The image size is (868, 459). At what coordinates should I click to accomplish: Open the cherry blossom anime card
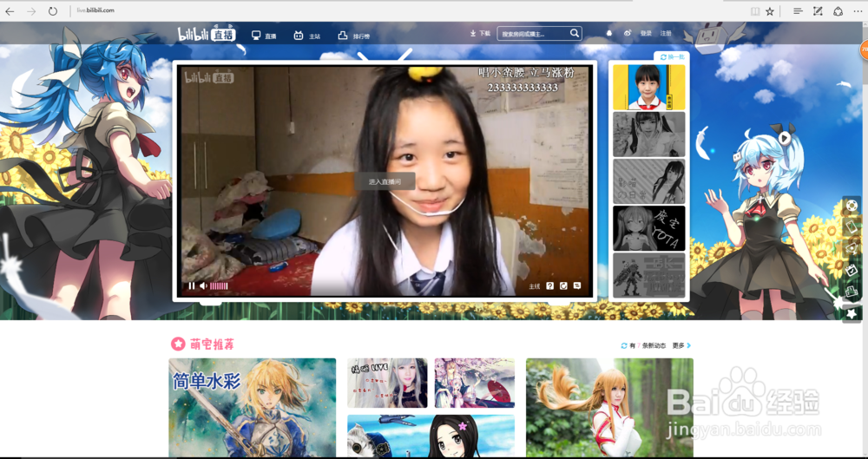click(x=475, y=384)
